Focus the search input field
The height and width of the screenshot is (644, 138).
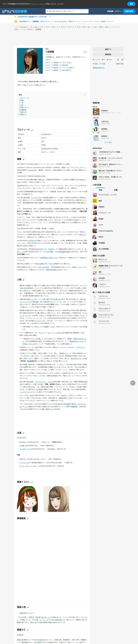coord(68,11)
